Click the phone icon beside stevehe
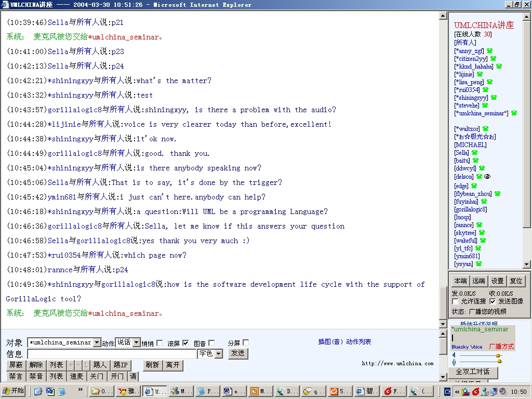Image resolution: width=532 pixels, height=399 pixels. 485,105
